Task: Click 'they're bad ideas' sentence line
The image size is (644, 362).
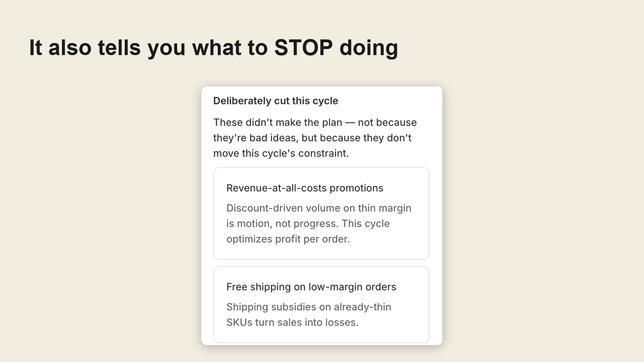Action: pos(312,138)
